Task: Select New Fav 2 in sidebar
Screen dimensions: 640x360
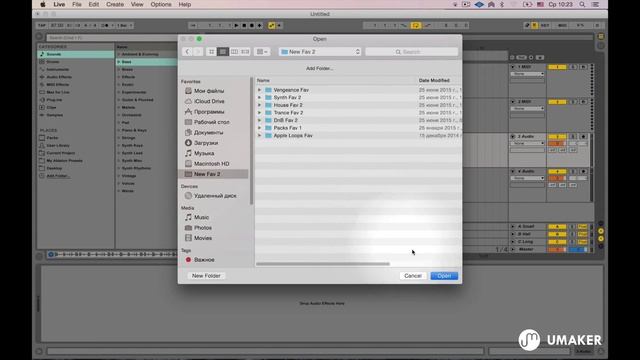Action: (213, 174)
